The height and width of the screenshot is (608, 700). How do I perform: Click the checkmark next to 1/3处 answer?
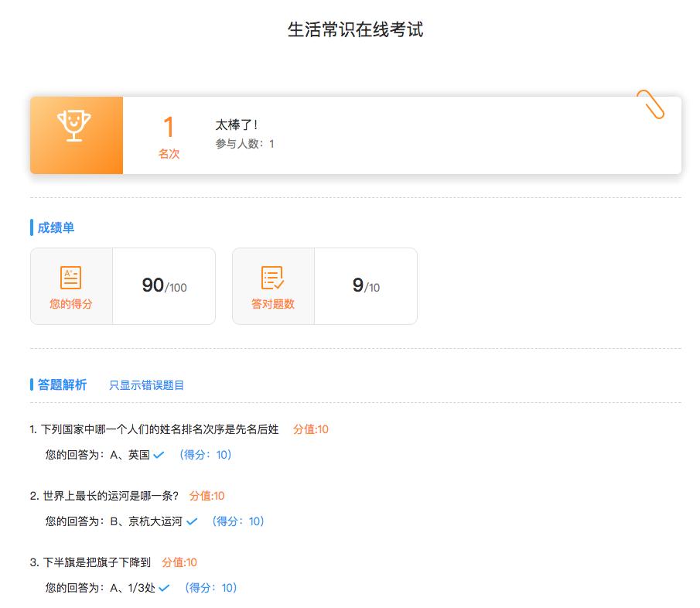coord(164,588)
